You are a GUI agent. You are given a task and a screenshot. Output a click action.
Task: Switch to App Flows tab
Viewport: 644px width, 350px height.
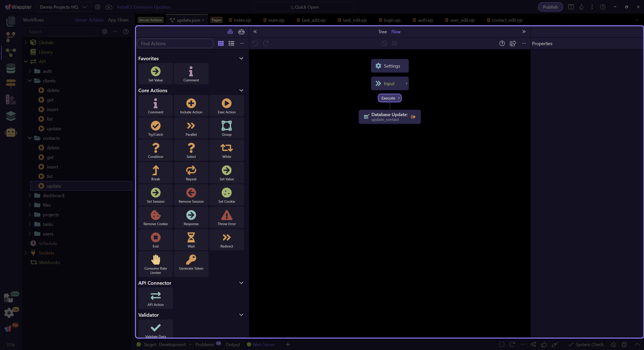tap(118, 20)
